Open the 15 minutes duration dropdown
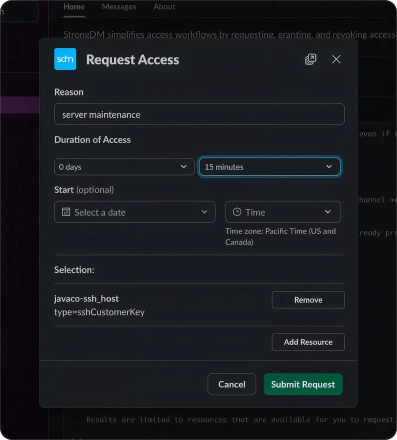This screenshot has width=397, height=440. 269,167
